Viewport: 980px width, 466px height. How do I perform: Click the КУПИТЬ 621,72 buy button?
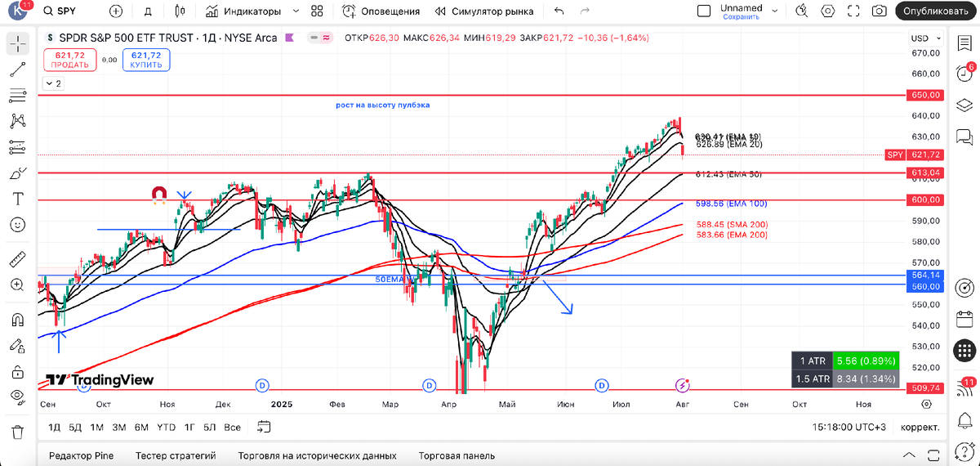click(146, 60)
